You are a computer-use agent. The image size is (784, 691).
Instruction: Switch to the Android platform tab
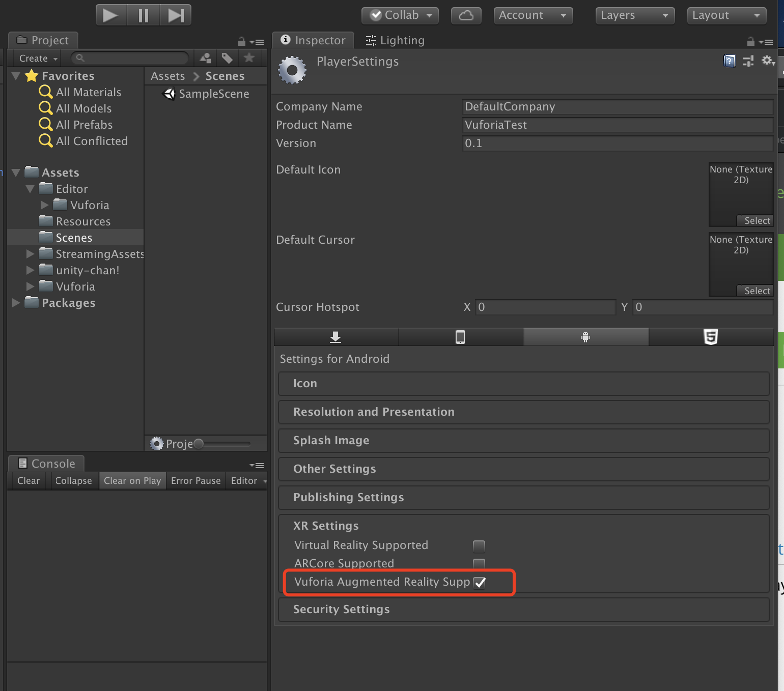pyautogui.click(x=586, y=337)
